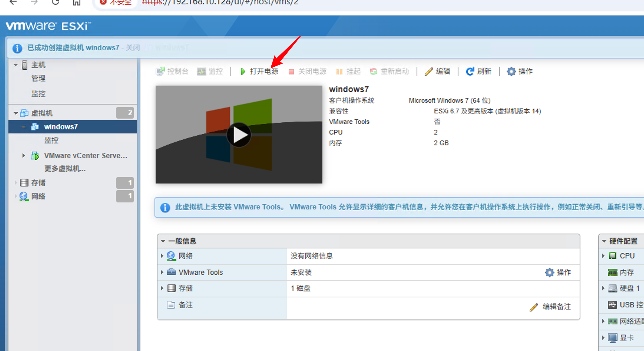The width and height of the screenshot is (644, 351).
Task: Expand CPU in hardware configuration
Action: pyautogui.click(x=603, y=256)
